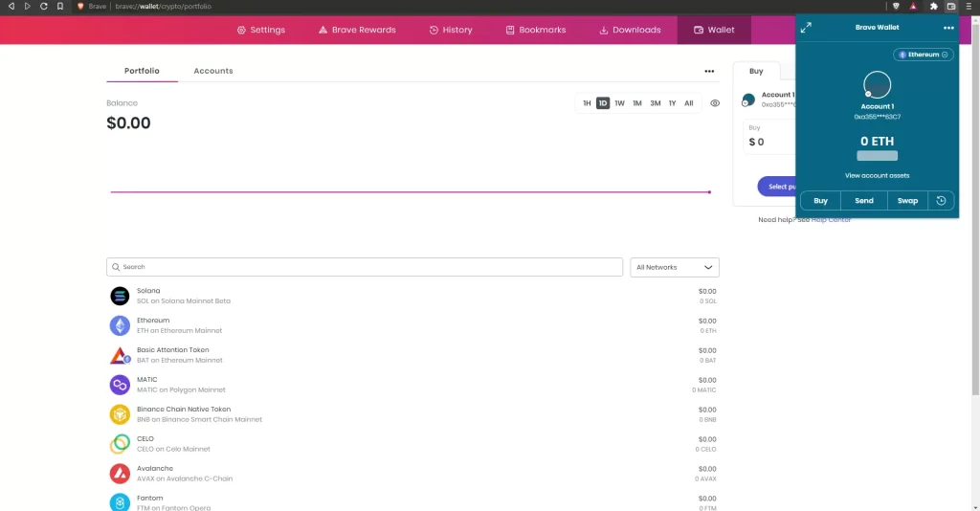Select the Buy tab in side card
Screen dimensions: 980x511
point(756,71)
